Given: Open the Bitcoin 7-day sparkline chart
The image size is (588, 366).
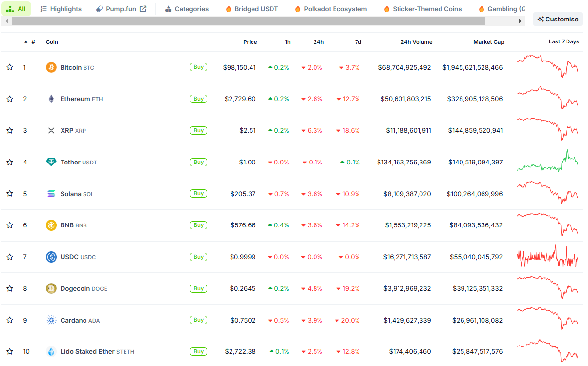Looking at the screenshot, I should click(547, 66).
